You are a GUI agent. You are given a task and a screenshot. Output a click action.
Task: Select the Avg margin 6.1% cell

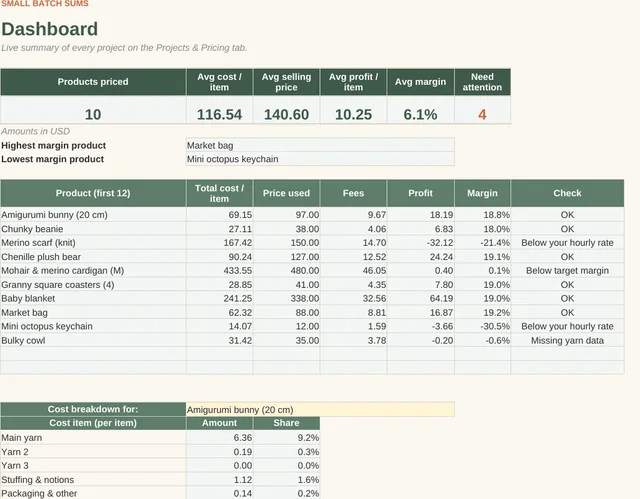click(x=420, y=114)
